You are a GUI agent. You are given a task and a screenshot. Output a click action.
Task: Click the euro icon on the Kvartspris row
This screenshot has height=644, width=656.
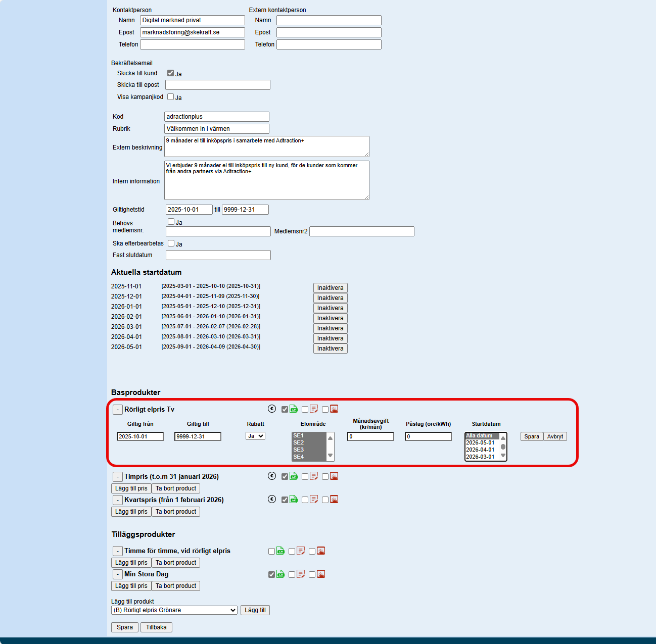point(272,500)
